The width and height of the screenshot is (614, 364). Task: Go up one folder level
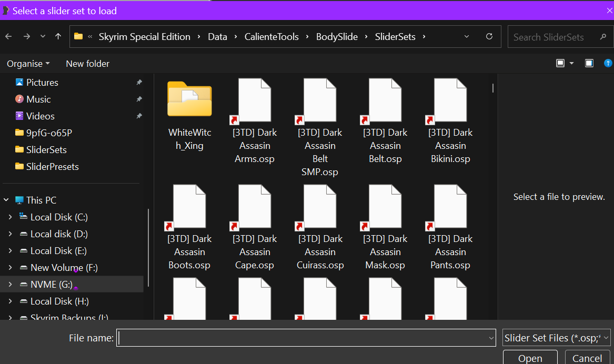58,36
